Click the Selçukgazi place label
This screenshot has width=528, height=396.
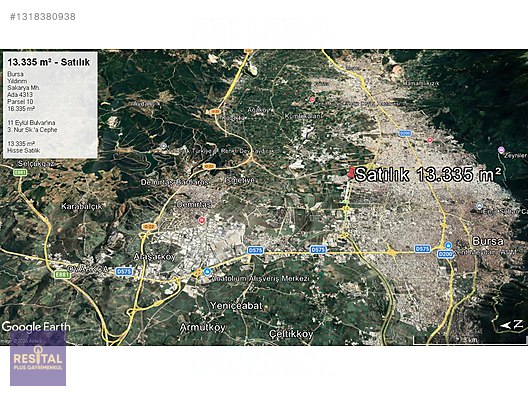click(37, 164)
